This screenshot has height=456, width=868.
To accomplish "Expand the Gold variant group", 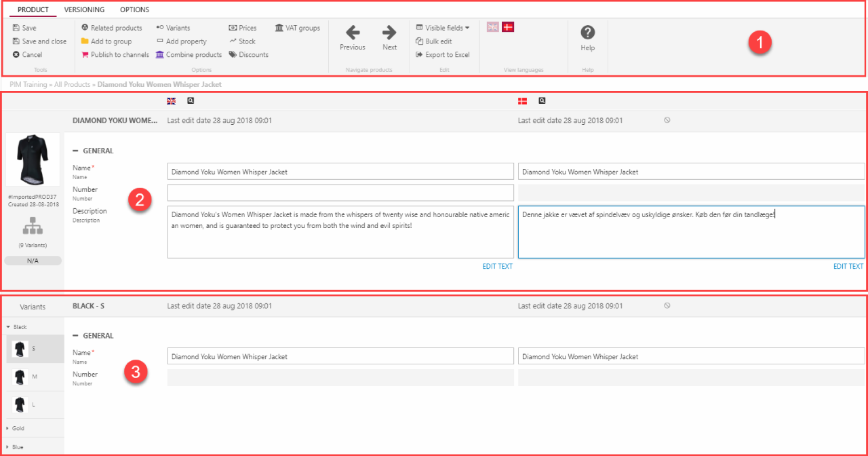I will coord(8,428).
